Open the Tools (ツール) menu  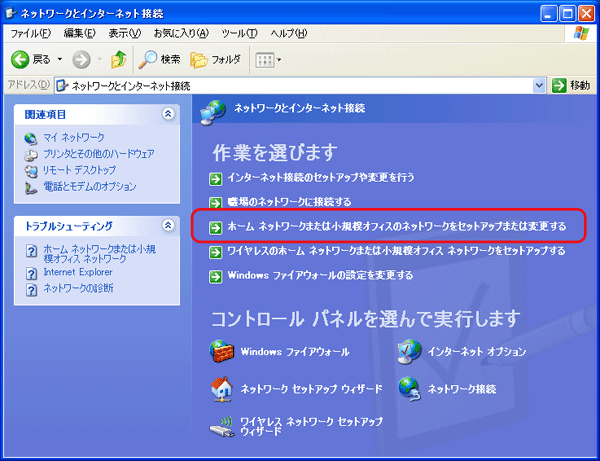(x=240, y=33)
